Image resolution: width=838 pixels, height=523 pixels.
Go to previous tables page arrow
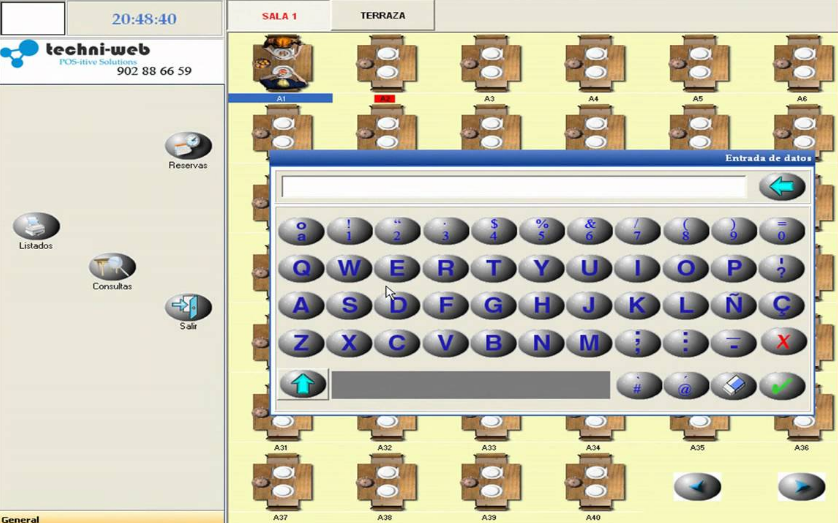click(697, 487)
